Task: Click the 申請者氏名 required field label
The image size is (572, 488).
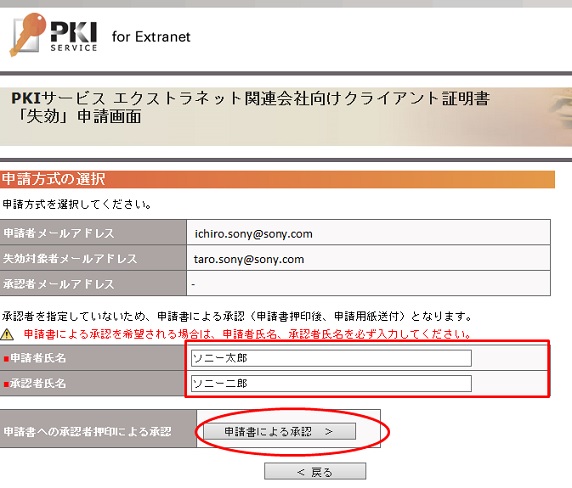Action: [x=35, y=358]
